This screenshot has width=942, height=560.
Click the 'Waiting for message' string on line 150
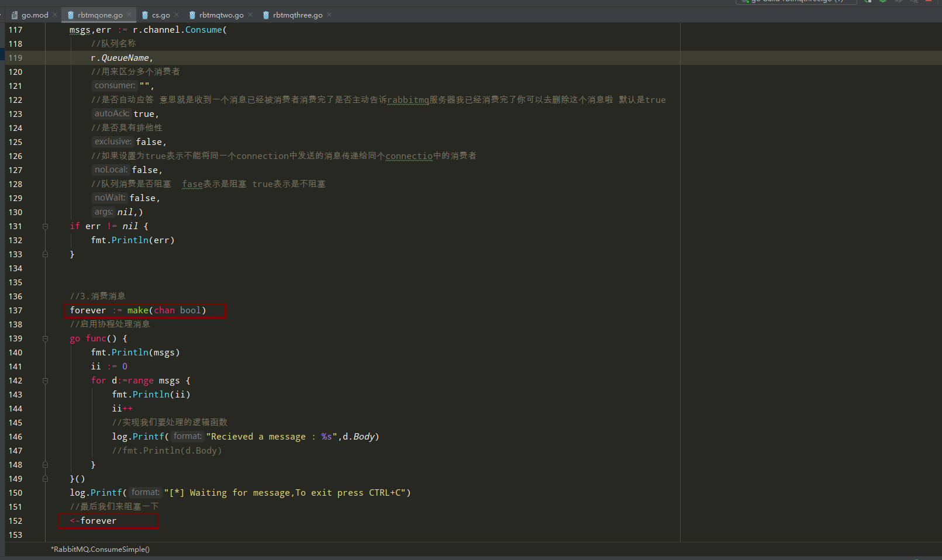click(x=284, y=493)
